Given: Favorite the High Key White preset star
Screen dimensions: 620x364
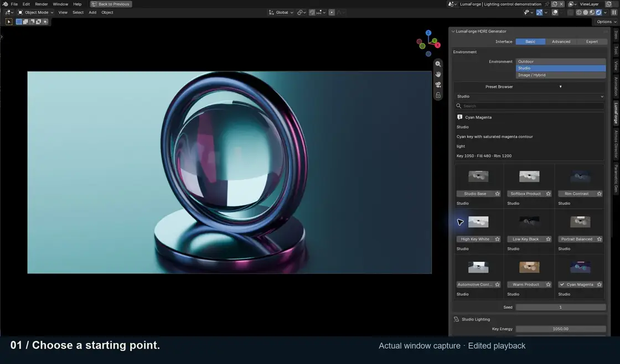Looking at the screenshot, I should click(x=498, y=239).
